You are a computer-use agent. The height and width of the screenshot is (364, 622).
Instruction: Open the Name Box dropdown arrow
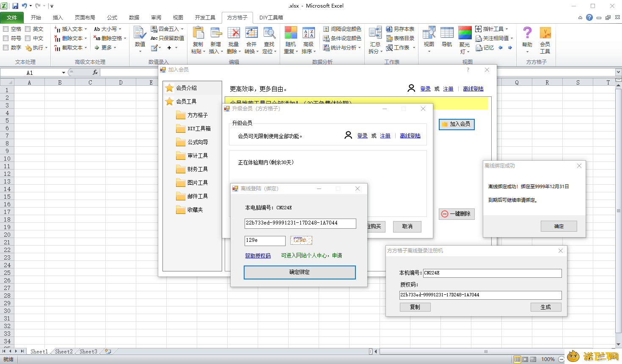coord(63,73)
